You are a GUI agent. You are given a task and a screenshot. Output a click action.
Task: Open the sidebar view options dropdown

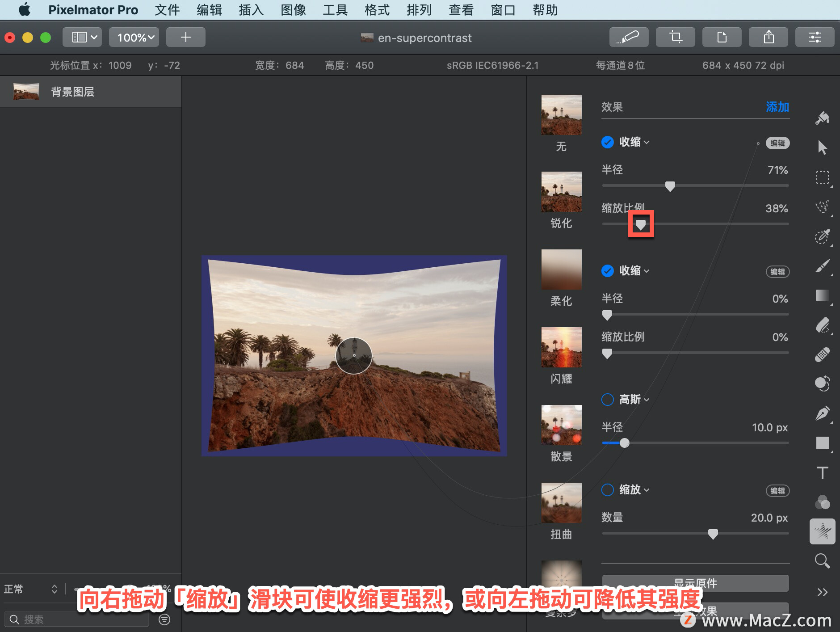[82, 37]
